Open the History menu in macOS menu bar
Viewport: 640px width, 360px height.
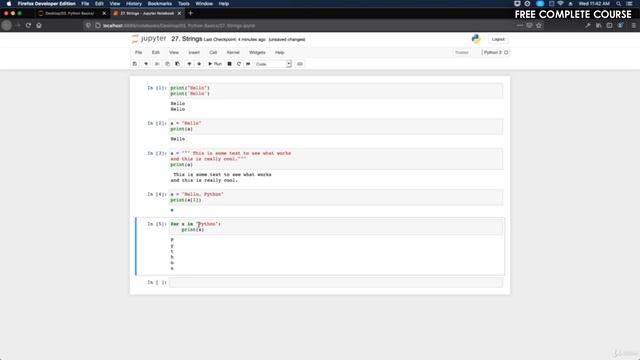tap(133, 4)
